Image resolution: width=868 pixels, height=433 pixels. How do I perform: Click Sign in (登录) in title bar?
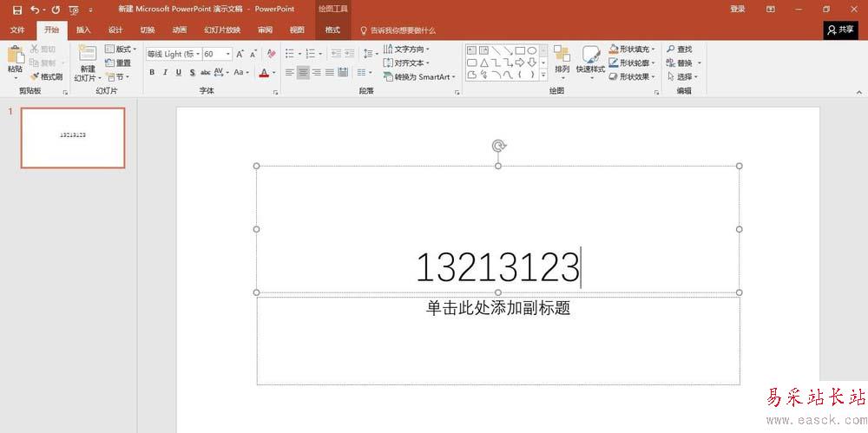(737, 10)
